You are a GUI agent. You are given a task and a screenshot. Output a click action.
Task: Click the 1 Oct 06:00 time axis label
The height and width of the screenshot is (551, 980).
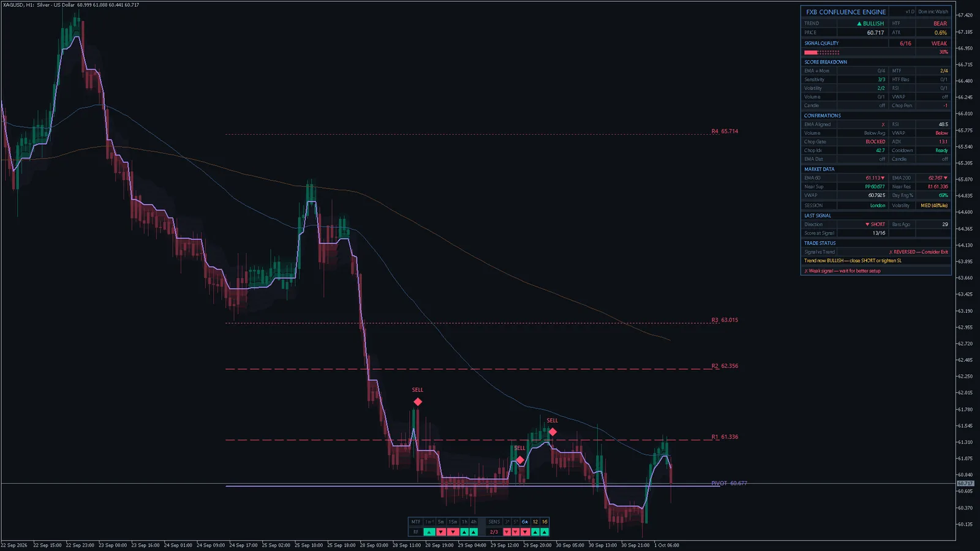click(666, 545)
